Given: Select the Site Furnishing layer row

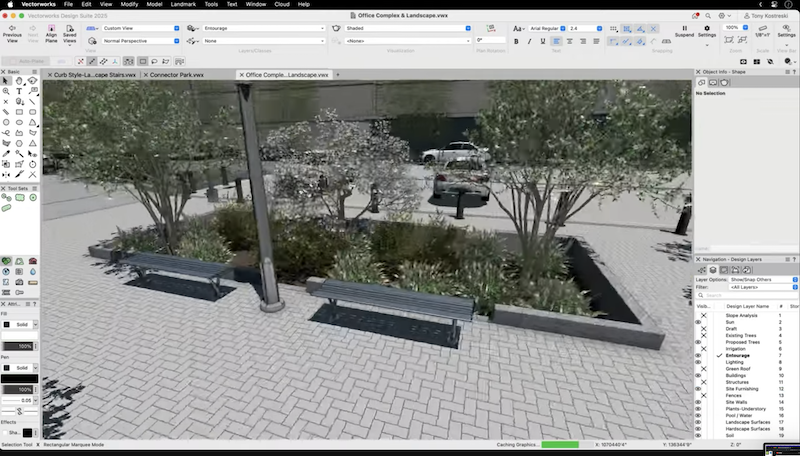Looking at the screenshot, I should (746, 389).
